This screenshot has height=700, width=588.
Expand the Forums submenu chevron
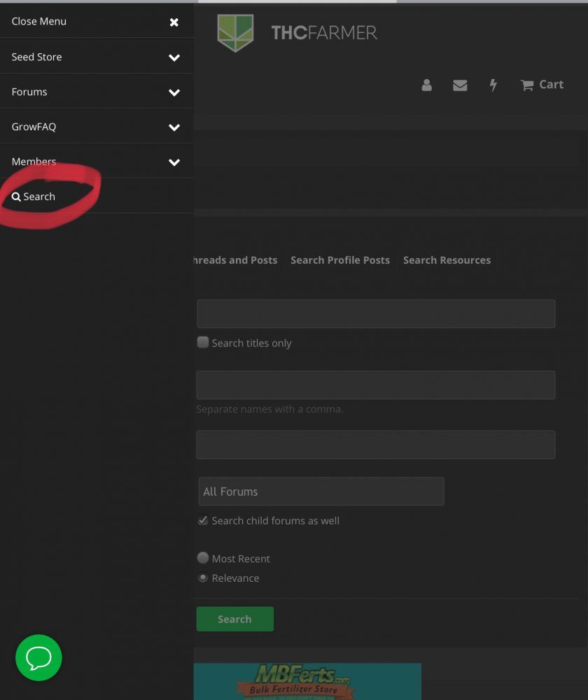[x=174, y=92]
